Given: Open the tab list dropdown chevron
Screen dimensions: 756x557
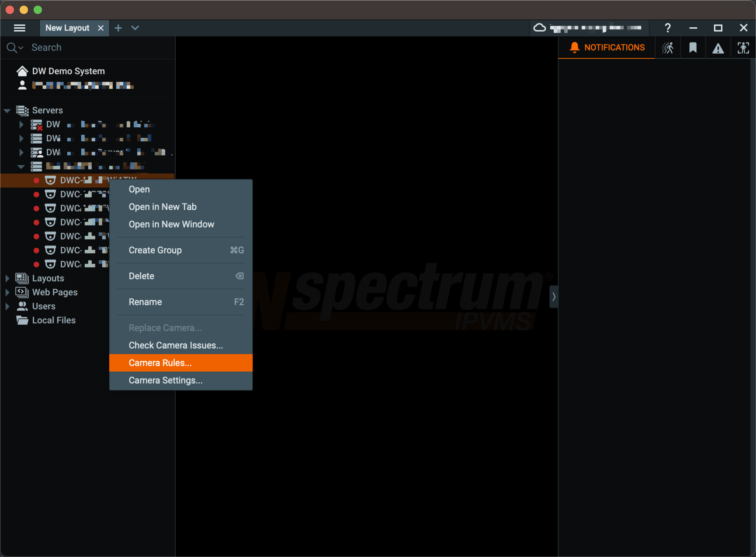Looking at the screenshot, I should pos(135,28).
